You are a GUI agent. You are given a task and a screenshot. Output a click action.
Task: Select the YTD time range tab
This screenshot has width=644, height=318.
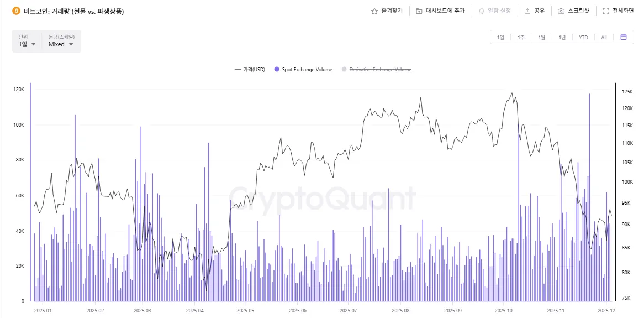pos(583,38)
